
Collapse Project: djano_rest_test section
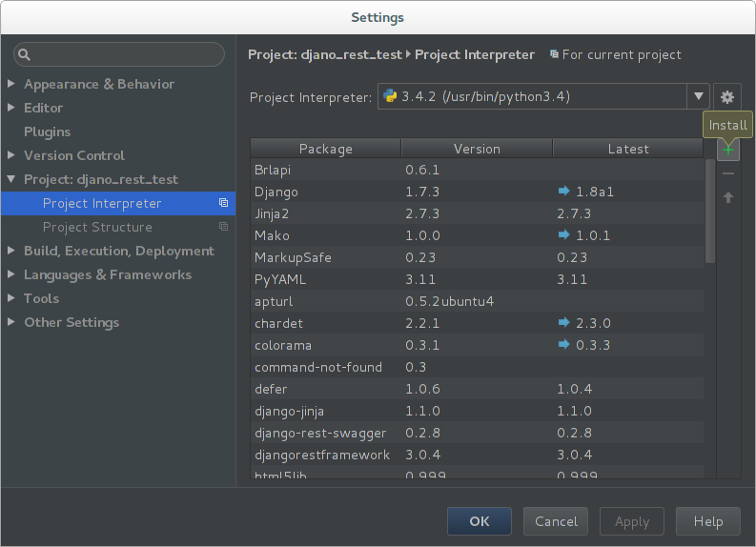click(x=11, y=179)
